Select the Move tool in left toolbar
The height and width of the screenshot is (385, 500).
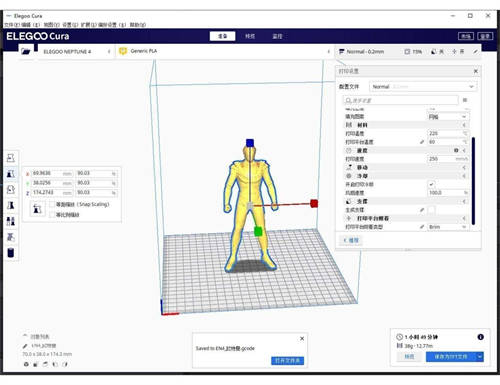click(x=11, y=158)
